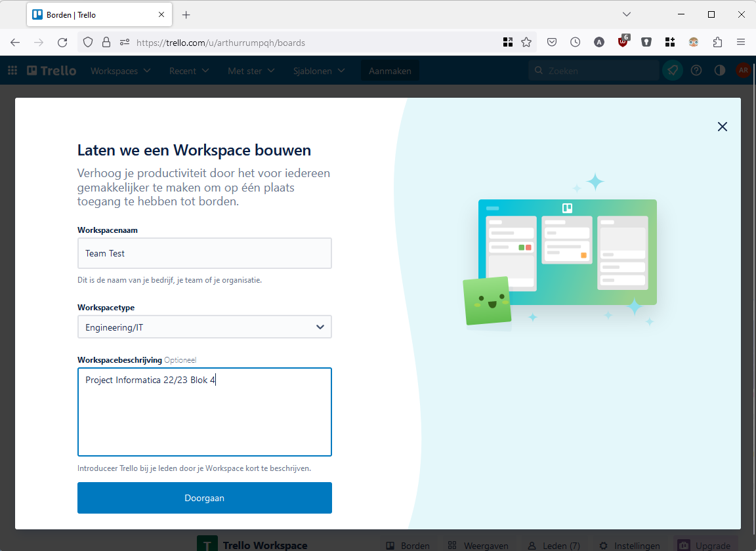Open the Firefox application menu
The height and width of the screenshot is (551, 756).
[741, 43]
